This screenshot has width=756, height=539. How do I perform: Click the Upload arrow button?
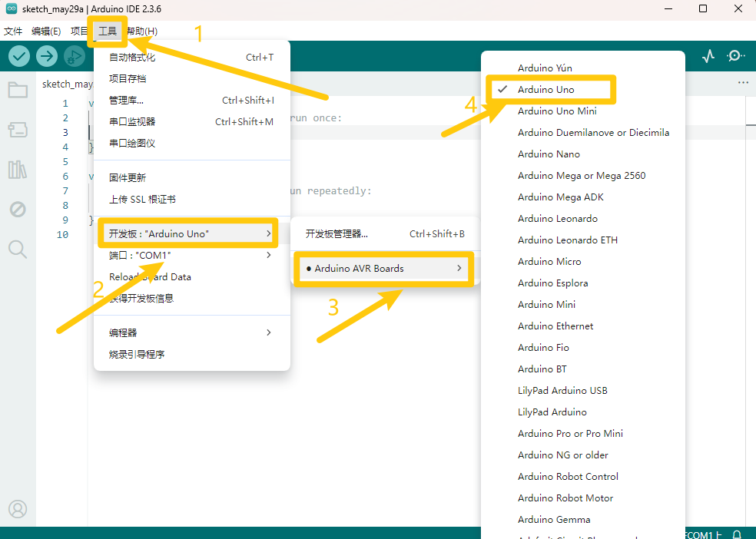point(47,56)
